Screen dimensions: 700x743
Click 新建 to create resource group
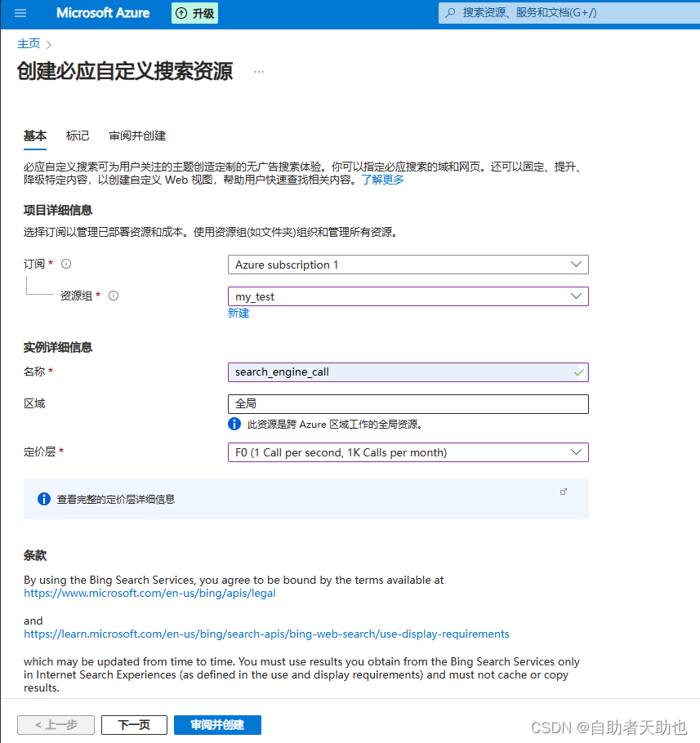[239, 314]
